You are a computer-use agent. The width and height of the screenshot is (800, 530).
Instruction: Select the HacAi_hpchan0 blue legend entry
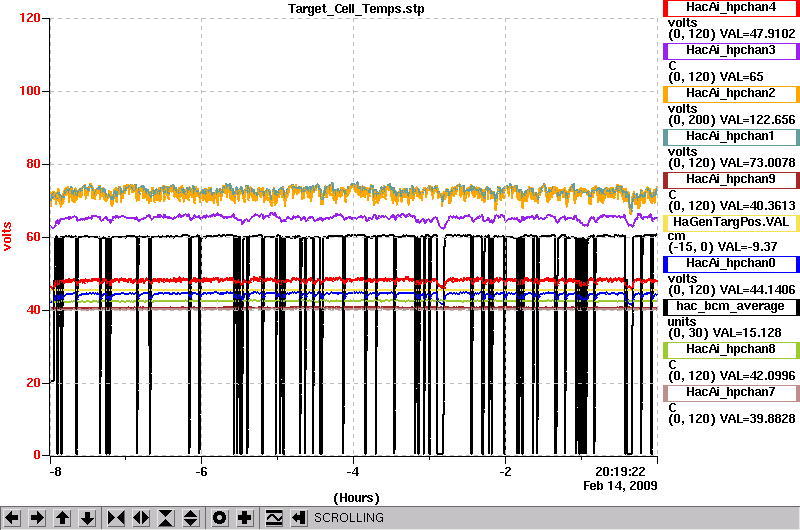tap(731, 263)
